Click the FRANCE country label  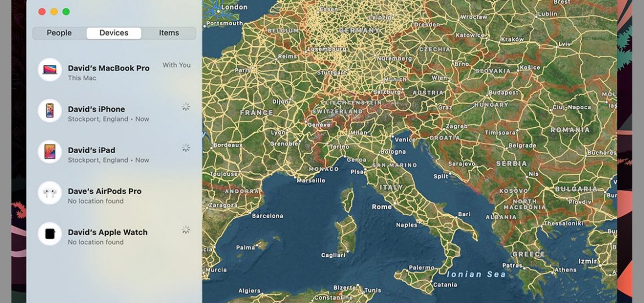tap(256, 112)
